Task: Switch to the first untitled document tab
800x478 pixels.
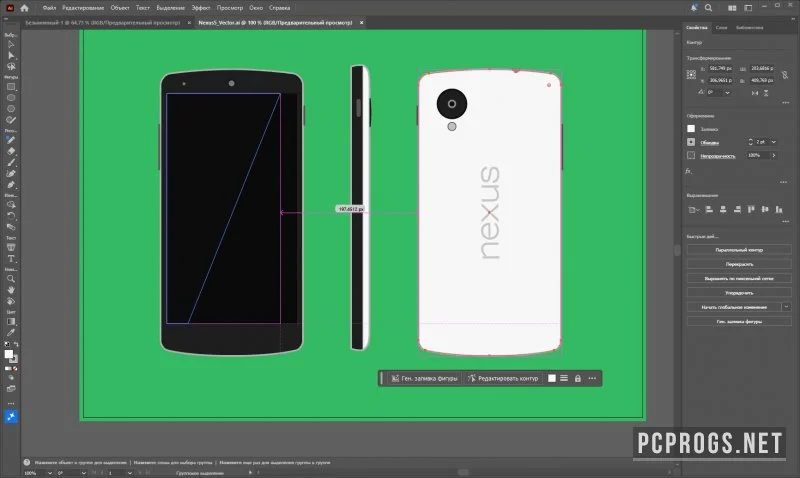Action: coord(103,22)
